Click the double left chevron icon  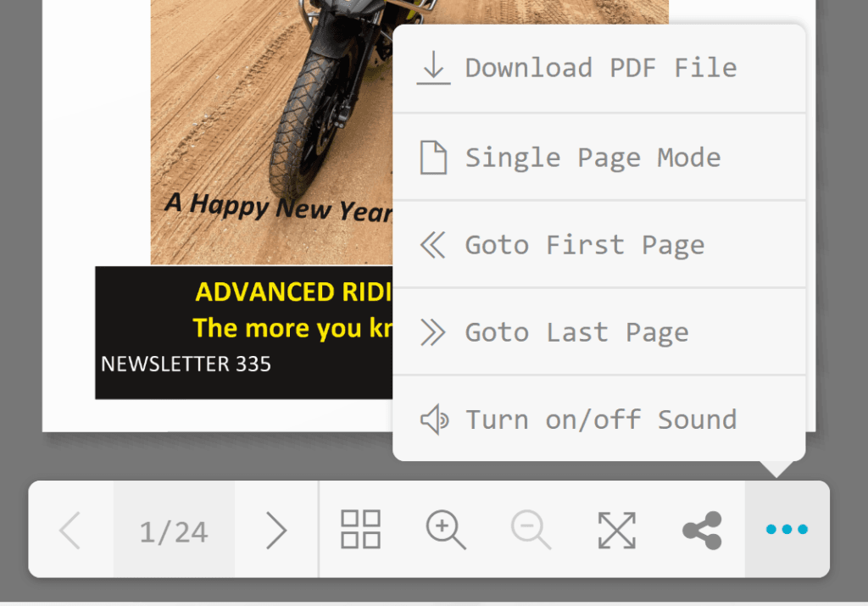tap(433, 245)
